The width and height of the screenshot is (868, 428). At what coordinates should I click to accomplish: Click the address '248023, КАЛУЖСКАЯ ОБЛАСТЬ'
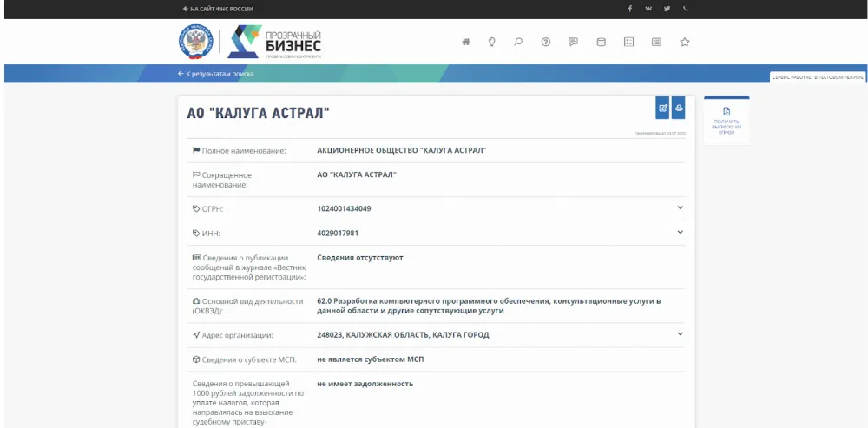403,335
